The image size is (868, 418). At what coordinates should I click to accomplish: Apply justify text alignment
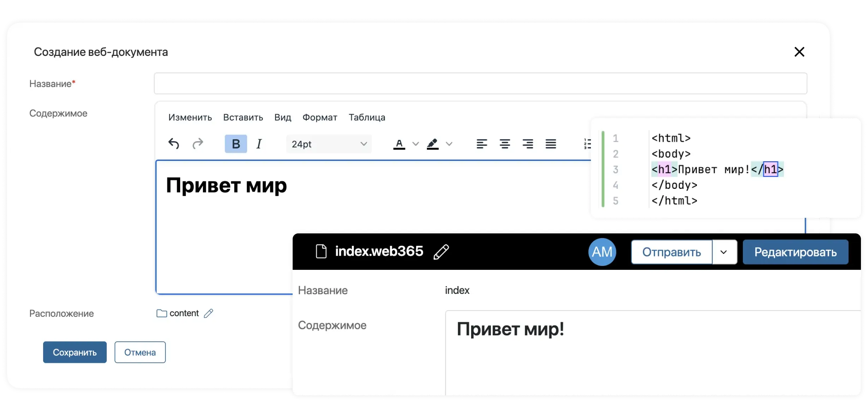pyautogui.click(x=551, y=144)
